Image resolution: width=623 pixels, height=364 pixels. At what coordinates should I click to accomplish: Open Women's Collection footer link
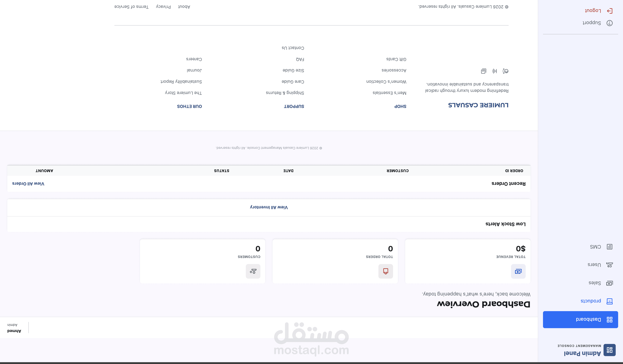(x=386, y=81)
